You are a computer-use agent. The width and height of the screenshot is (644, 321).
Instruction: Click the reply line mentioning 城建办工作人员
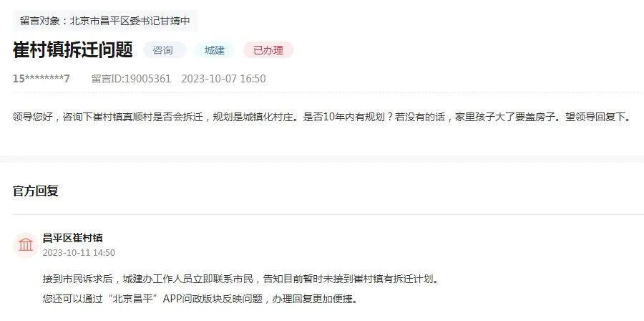tap(241, 279)
